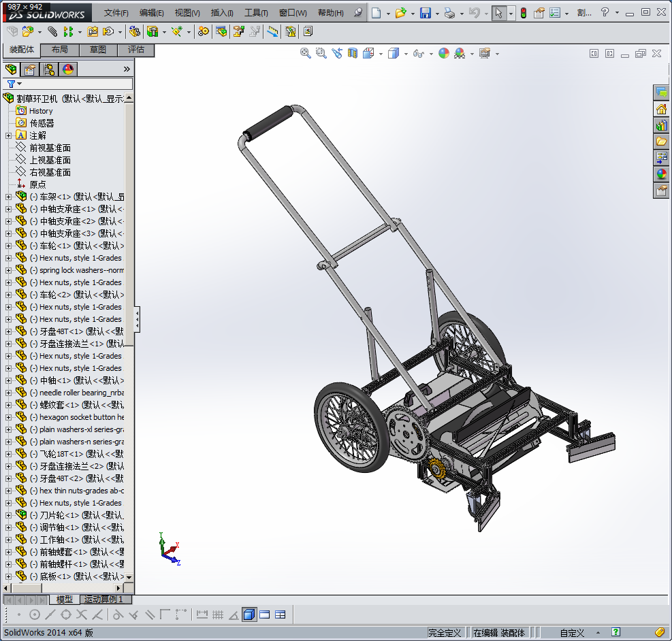Select the Zoom to Fit magnifier icon
Screen dimensions: 672x641
[x=305, y=54]
